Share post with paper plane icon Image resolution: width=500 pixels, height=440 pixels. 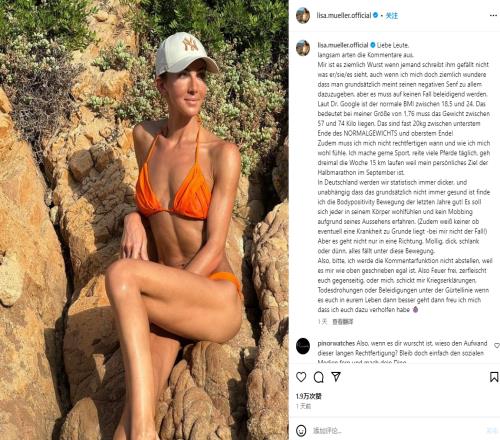click(x=336, y=377)
